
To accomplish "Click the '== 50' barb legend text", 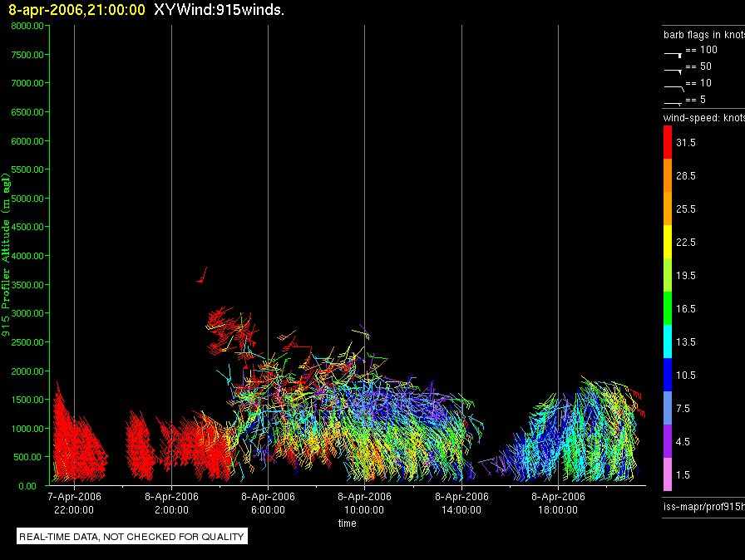I will (698, 66).
